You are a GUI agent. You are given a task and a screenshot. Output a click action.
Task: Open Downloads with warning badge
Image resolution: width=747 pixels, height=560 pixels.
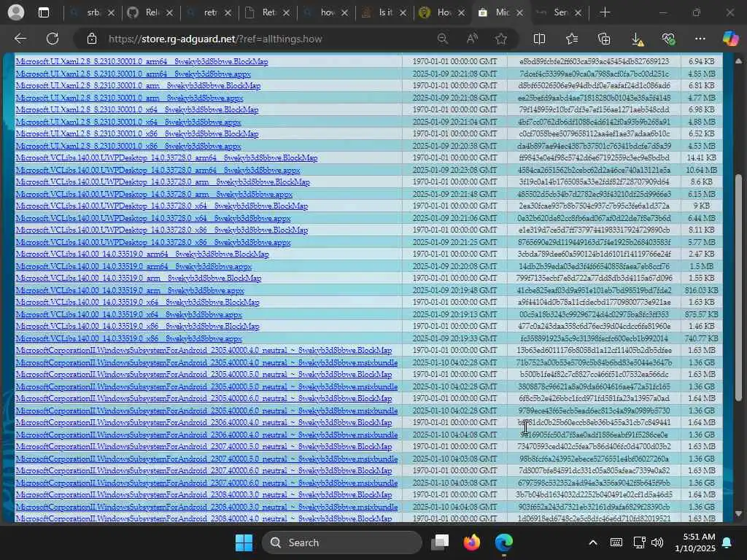point(637,39)
